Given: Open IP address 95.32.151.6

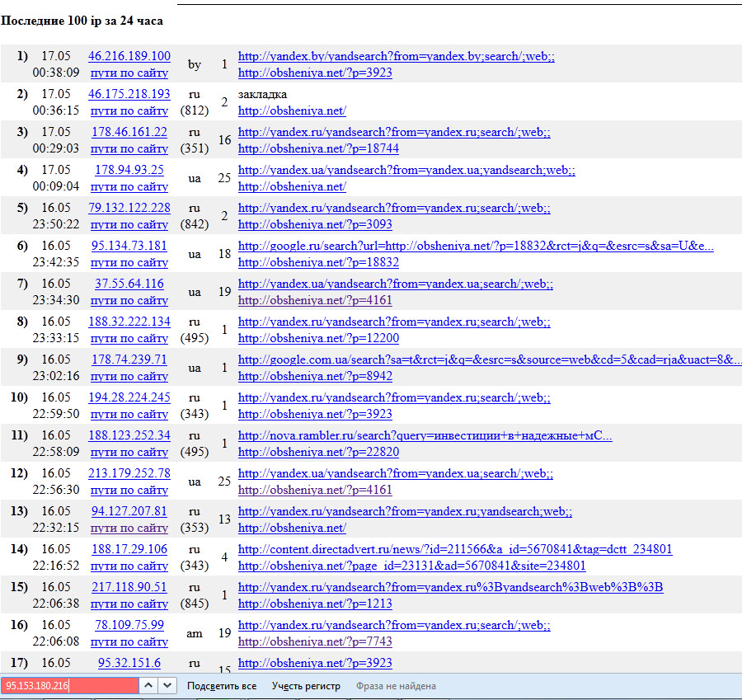Looking at the screenshot, I should click(129, 663).
